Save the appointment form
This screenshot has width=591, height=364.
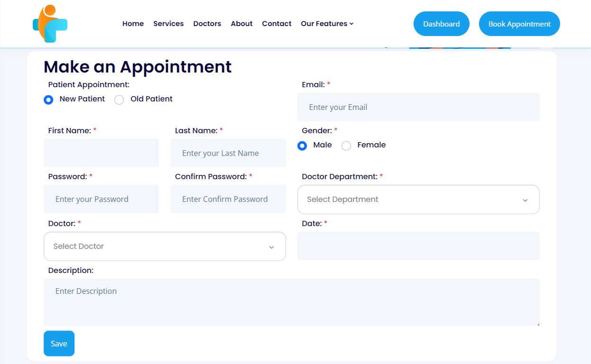coord(59,343)
